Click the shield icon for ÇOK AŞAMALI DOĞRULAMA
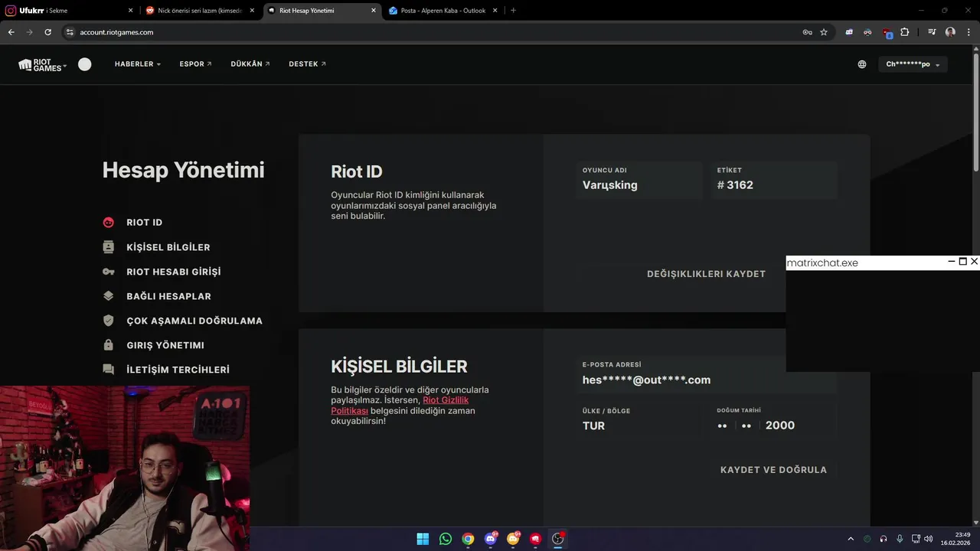The width and height of the screenshot is (980, 551). click(109, 321)
